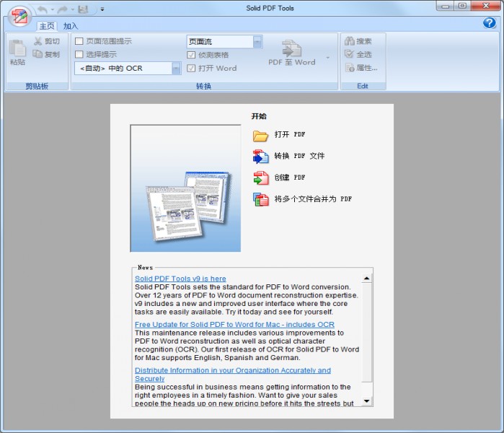This screenshot has height=433, width=504.
Task: Expand the PDF 至 Word options arrow
Action: pos(327,58)
